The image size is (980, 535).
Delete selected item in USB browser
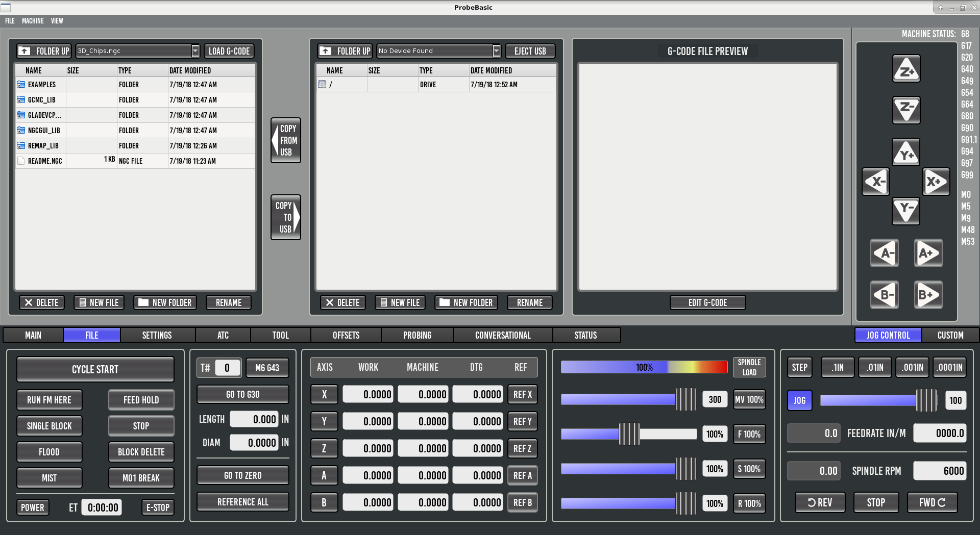(343, 302)
